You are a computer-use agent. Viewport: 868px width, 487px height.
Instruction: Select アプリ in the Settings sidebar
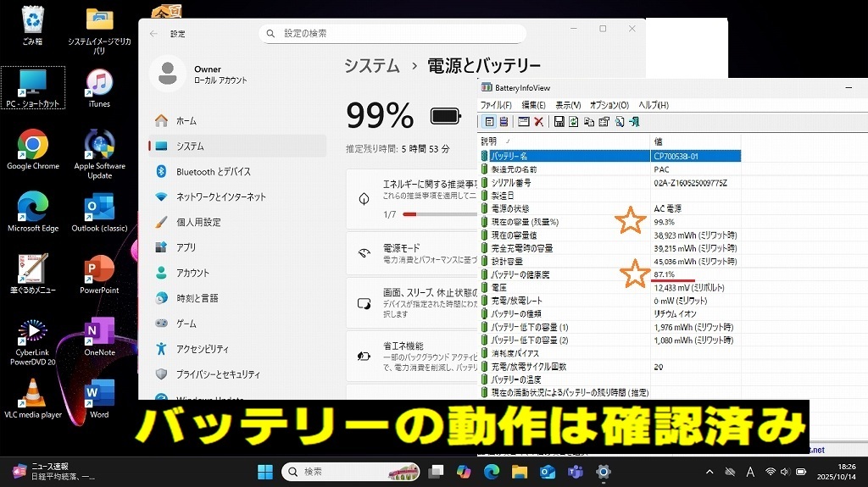(x=237, y=247)
